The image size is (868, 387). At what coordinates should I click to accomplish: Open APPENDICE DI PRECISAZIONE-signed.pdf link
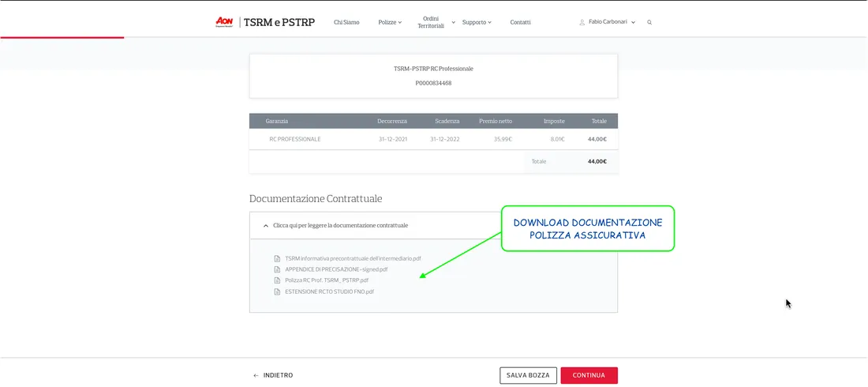click(x=336, y=269)
